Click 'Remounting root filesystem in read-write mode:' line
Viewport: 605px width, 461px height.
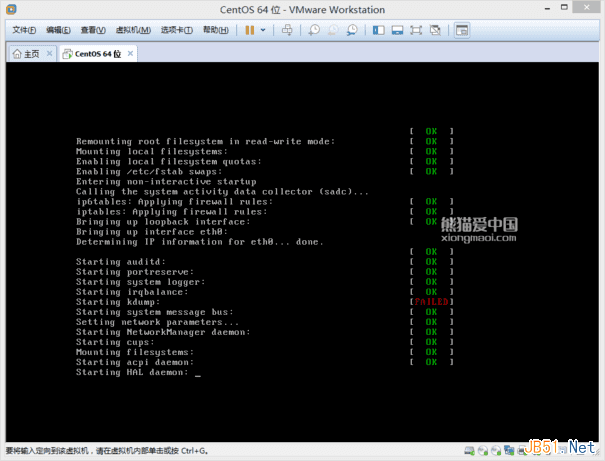[205, 142]
